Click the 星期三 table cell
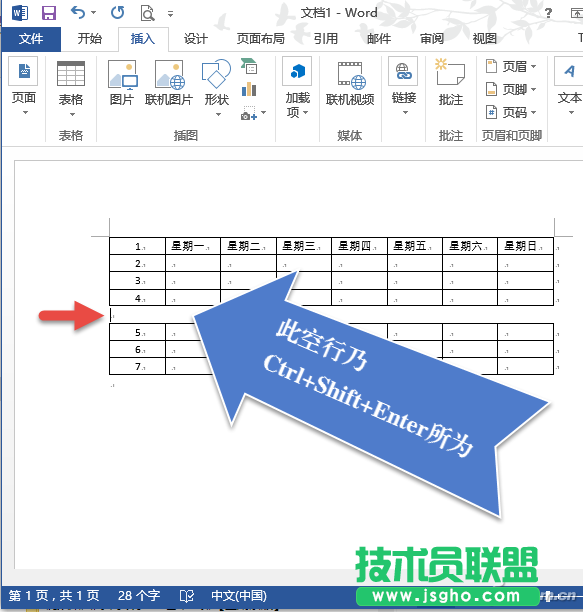This screenshot has height=612, width=583. click(x=304, y=246)
